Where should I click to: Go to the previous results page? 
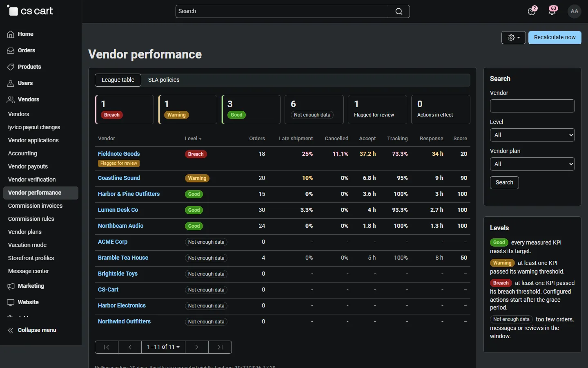(x=130, y=347)
